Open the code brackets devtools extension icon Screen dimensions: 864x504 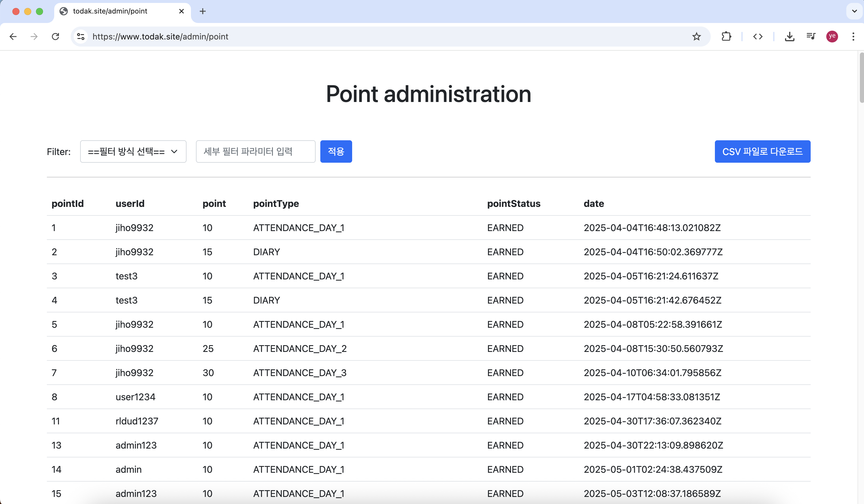(x=757, y=36)
